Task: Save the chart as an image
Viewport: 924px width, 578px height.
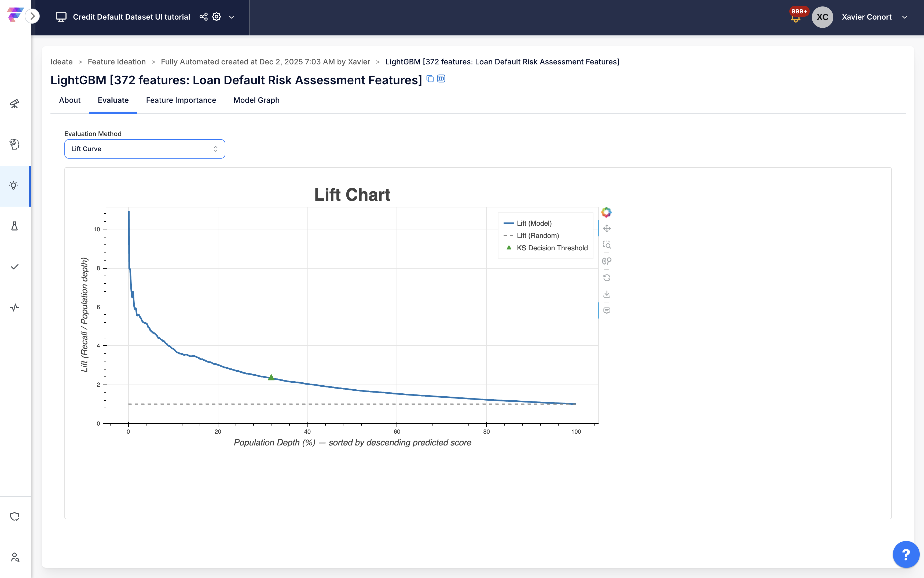Action: click(x=606, y=294)
